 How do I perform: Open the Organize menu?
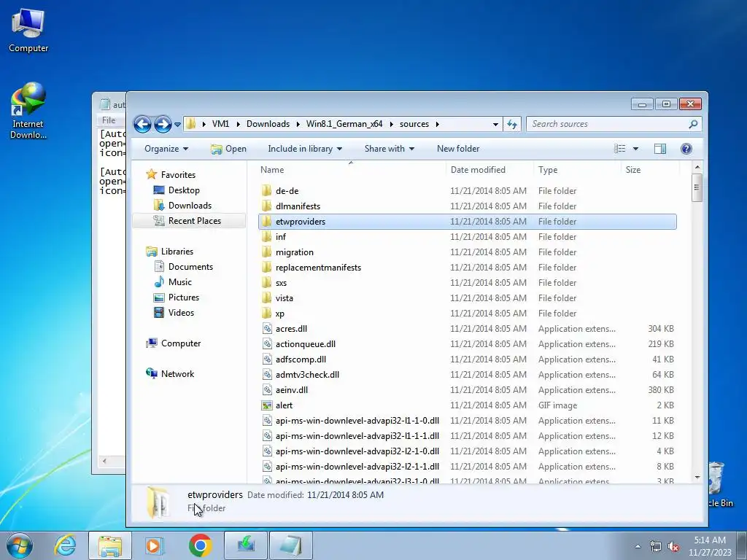[x=166, y=149]
